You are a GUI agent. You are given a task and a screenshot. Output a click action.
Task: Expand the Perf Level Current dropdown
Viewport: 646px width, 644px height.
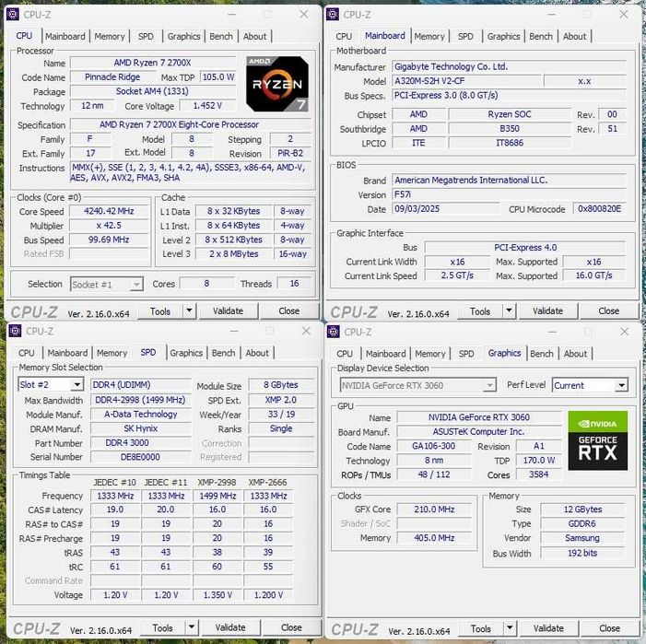click(621, 385)
